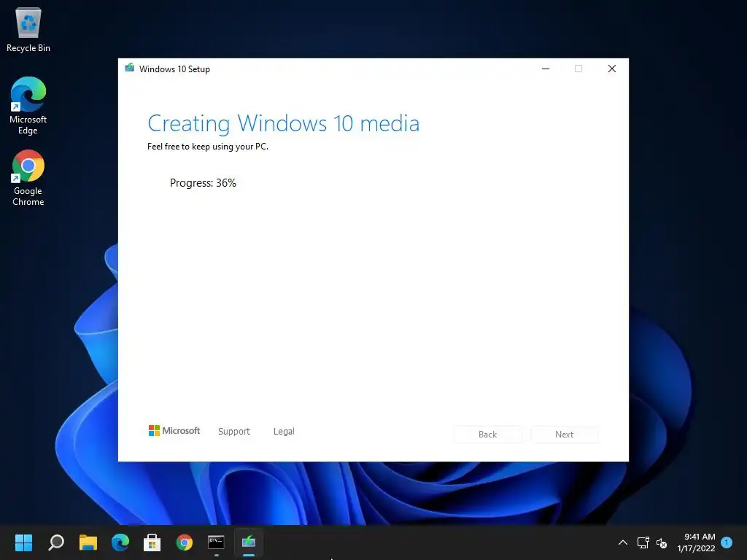Open the Legal link
747x560 pixels.
pyautogui.click(x=284, y=432)
